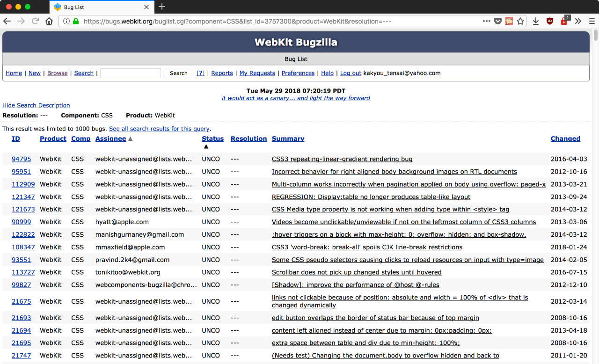Hide the search description
The height and width of the screenshot is (364, 599).
tap(36, 105)
